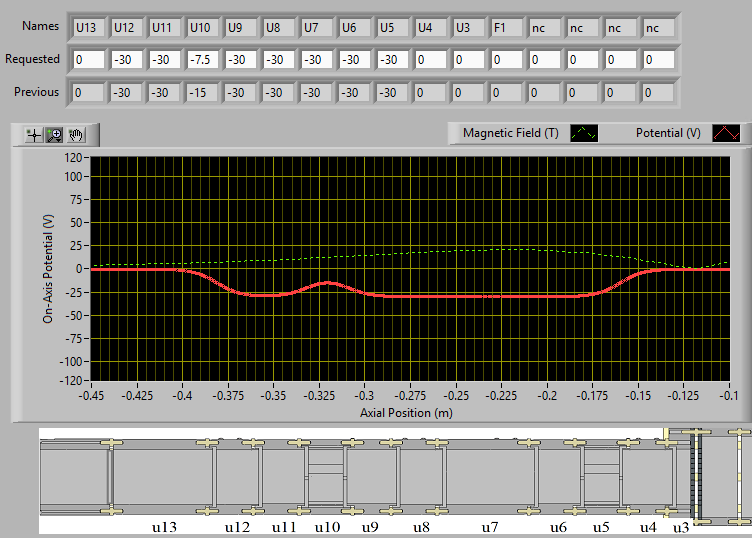Viewport: 752px width, 538px height.
Task: Select the U13 name field
Action: coord(89,28)
